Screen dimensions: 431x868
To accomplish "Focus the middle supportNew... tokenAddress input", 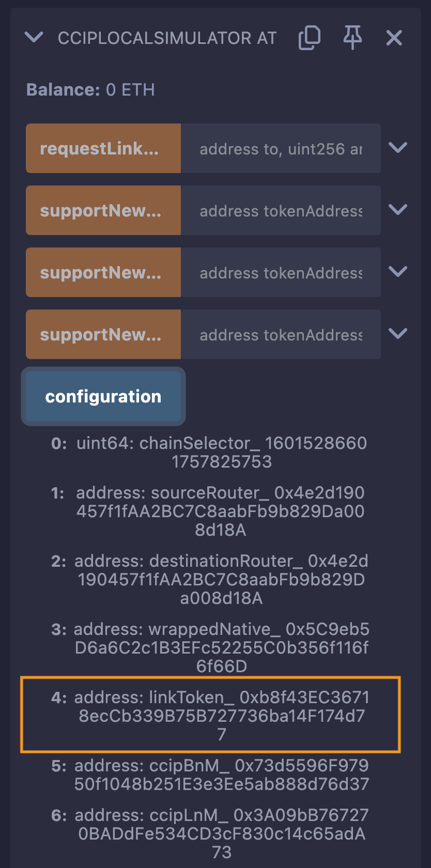I will (281, 273).
